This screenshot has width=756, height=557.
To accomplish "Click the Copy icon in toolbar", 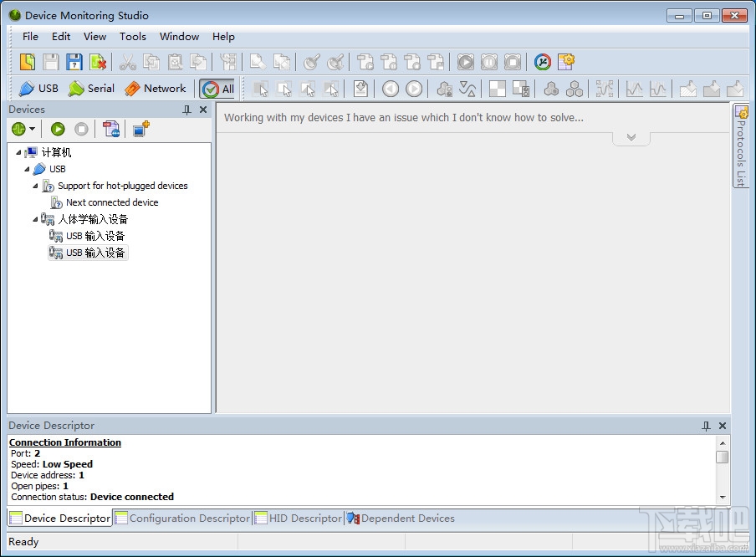I will 151,62.
